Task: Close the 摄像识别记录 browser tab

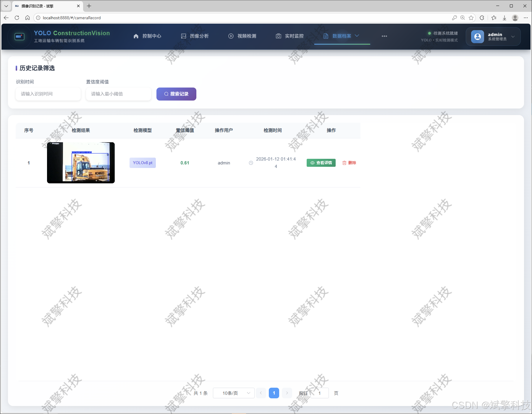Action: tap(78, 6)
